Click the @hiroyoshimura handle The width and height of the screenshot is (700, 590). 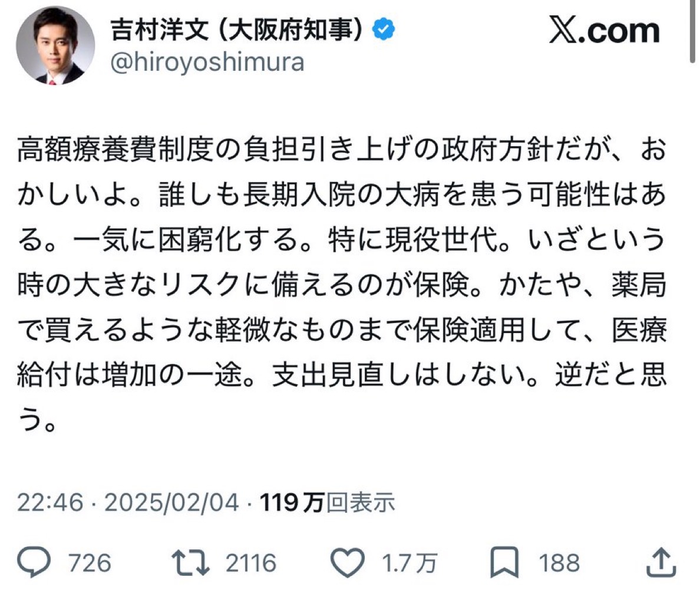pos(207,62)
